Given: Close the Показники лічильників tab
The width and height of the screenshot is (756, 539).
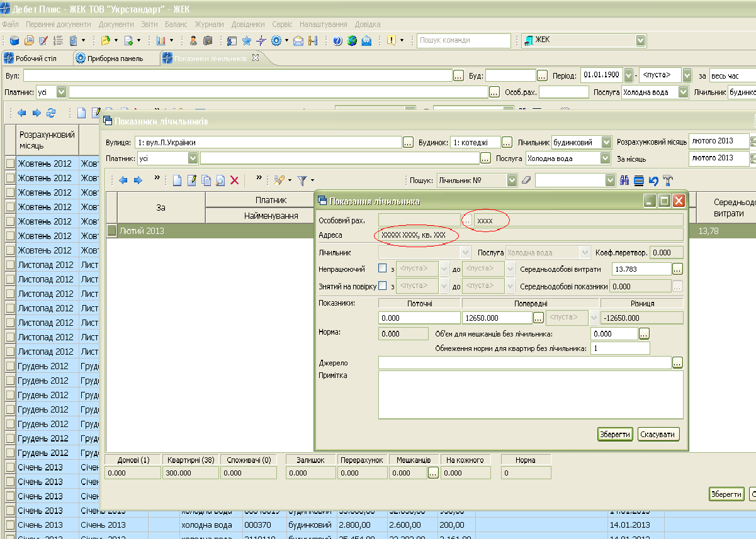Looking at the screenshot, I should click(256, 58).
